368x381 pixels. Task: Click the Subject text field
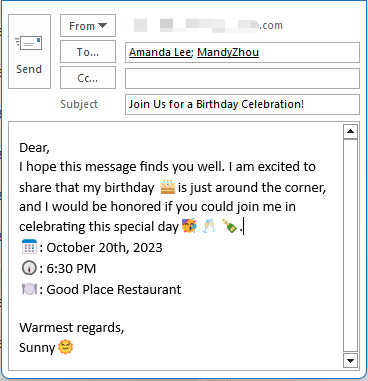pyautogui.click(x=242, y=104)
